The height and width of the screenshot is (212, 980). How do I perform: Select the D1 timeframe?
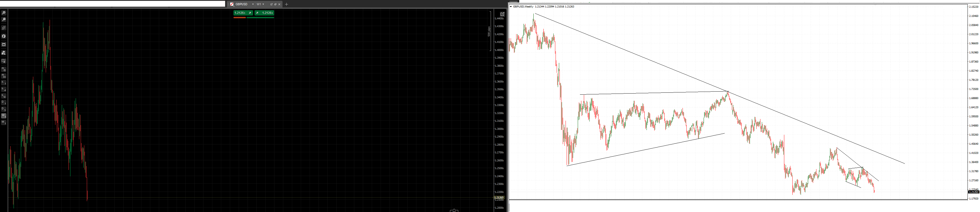[4, 103]
